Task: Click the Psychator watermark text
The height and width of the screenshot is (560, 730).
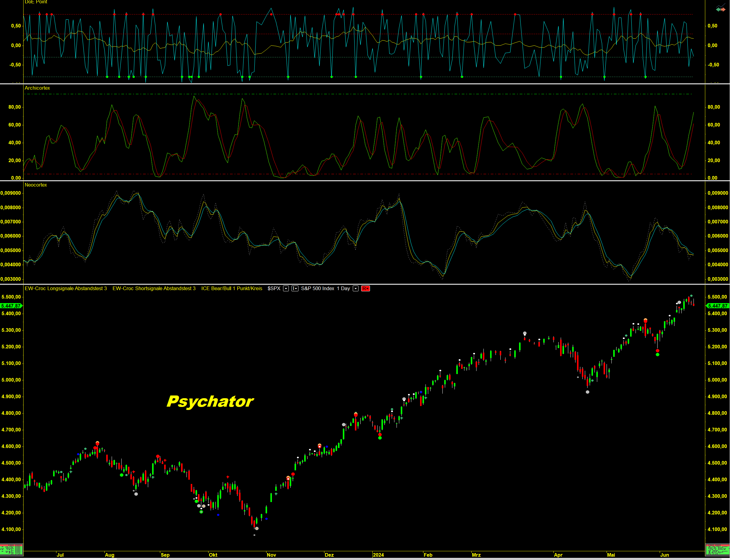Action: pyautogui.click(x=210, y=401)
